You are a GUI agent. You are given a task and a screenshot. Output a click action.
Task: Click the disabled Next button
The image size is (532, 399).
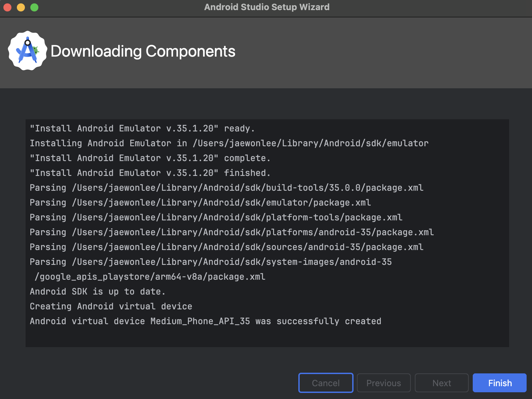click(x=441, y=383)
